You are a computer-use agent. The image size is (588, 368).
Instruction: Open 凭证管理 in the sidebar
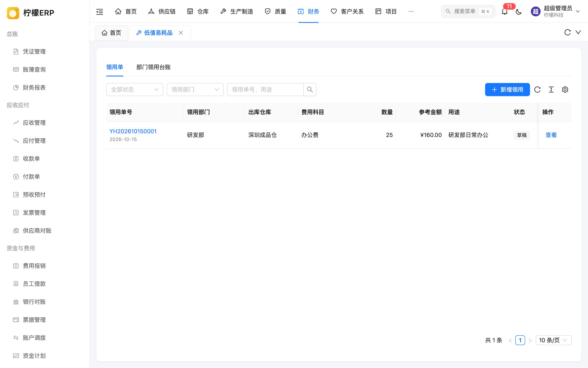[45, 52]
